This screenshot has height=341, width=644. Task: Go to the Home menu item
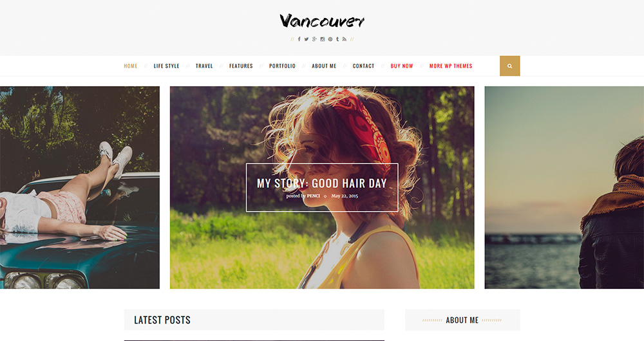click(x=131, y=66)
